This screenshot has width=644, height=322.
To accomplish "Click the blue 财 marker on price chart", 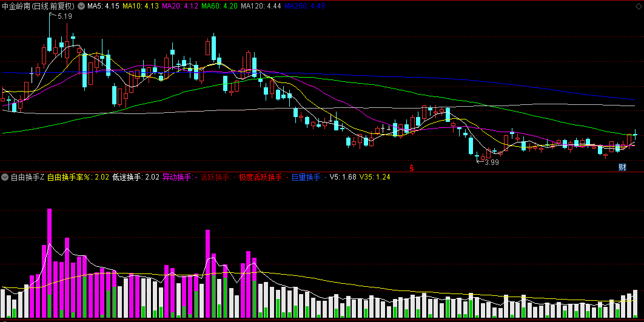I will coord(623,167).
